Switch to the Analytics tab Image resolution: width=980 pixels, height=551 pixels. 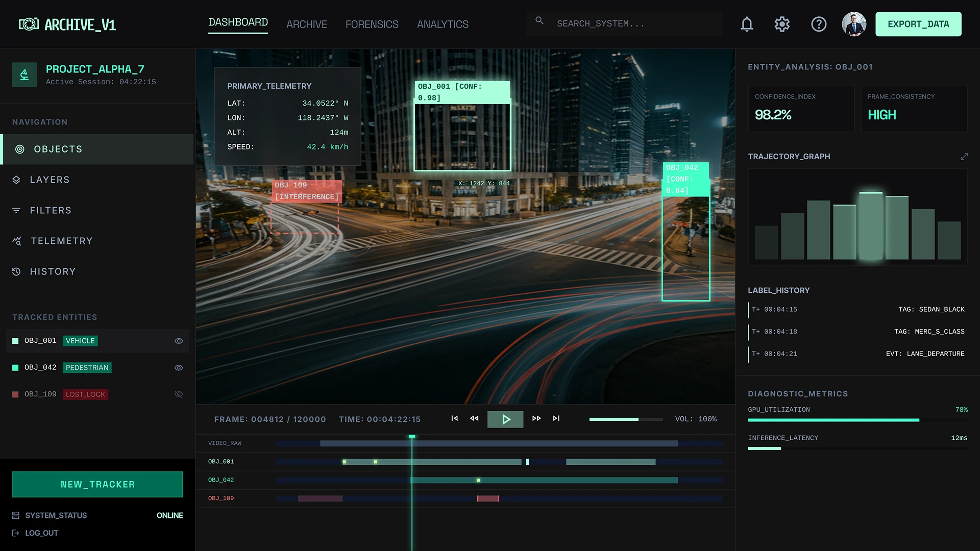click(x=443, y=24)
